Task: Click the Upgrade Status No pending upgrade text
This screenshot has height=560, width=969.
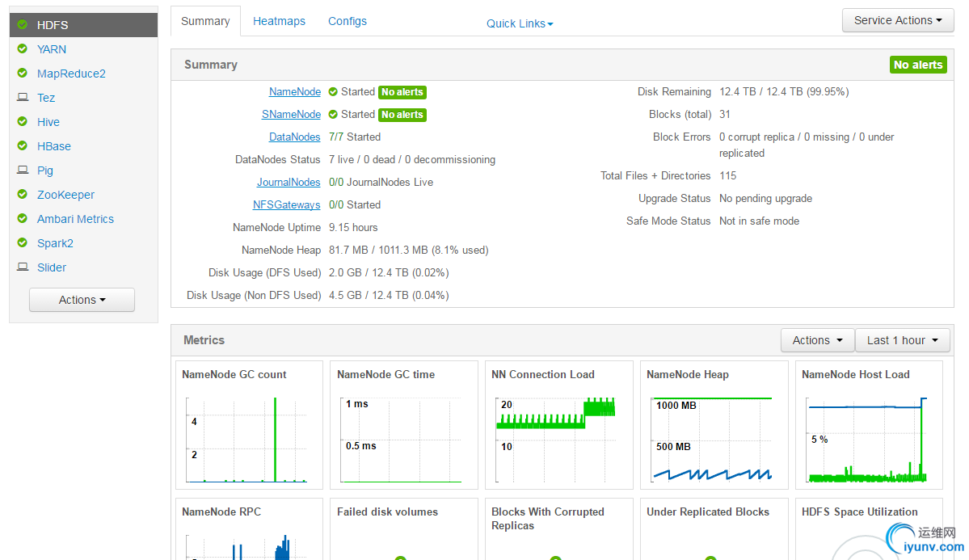Action: (765, 199)
